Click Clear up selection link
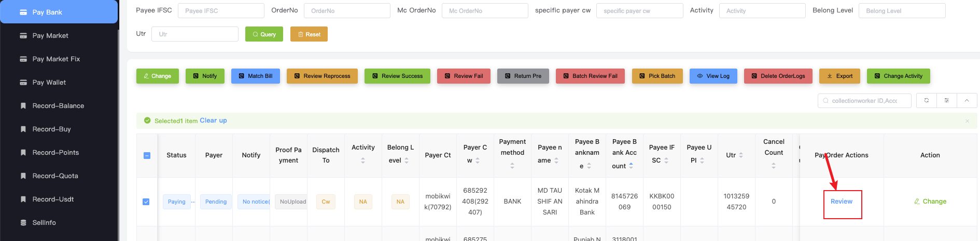This screenshot has height=241, width=980. click(213, 120)
